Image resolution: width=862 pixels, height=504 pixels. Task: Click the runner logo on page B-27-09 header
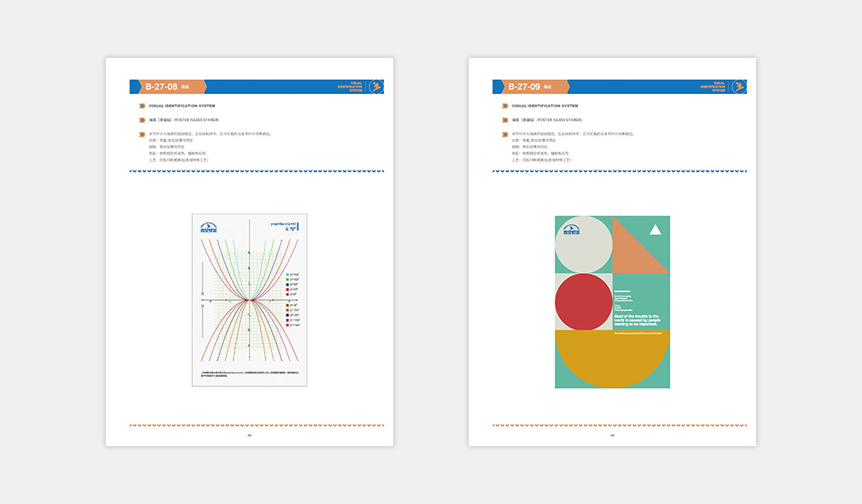point(739,87)
